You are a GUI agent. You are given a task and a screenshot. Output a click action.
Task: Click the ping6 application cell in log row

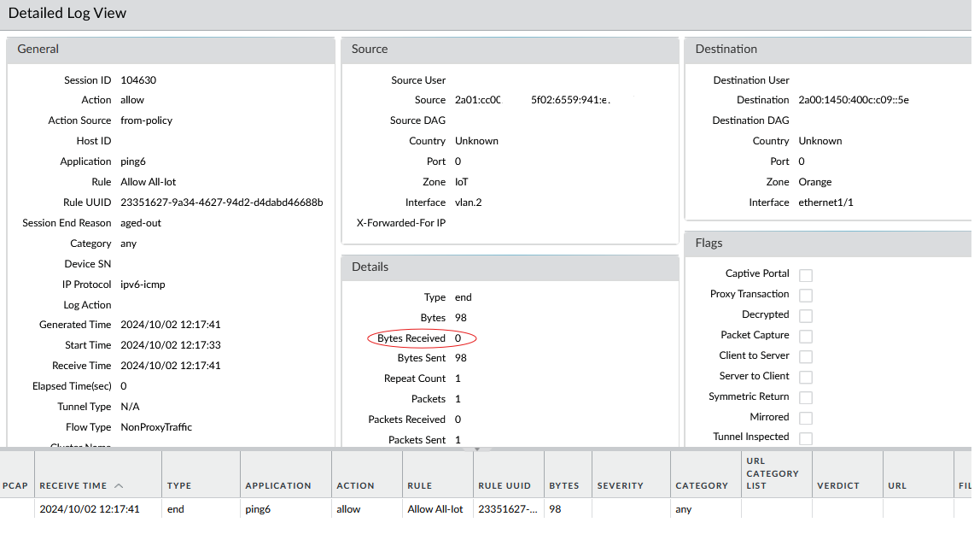(260, 509)
